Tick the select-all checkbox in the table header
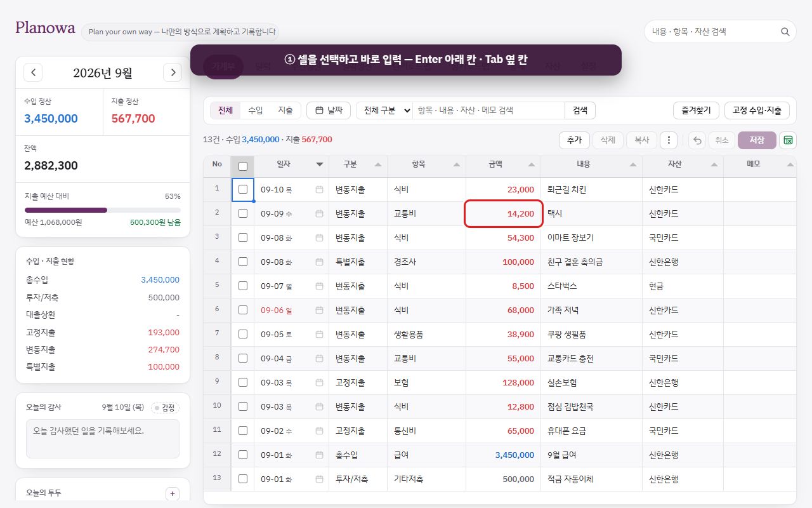812x508 pixels. click(x=242, y=166)
